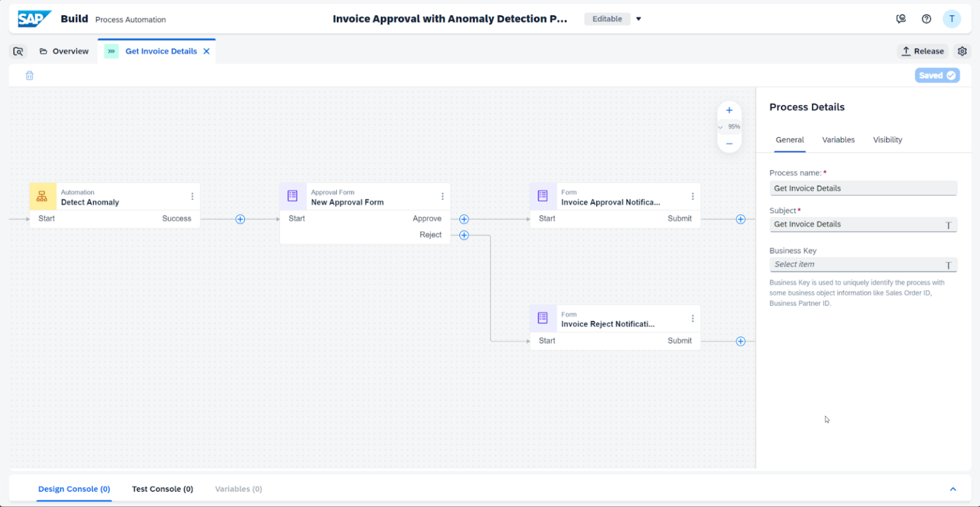
Task: Open the Visibility tab
Action: click(887, 140)
